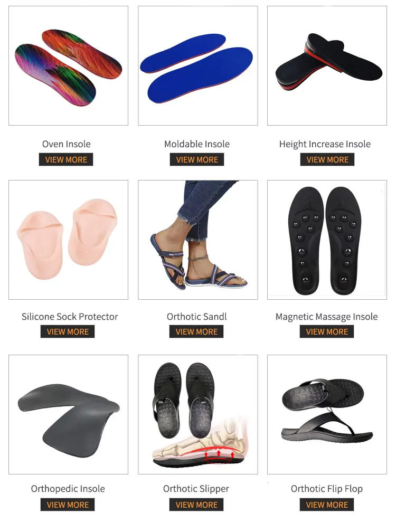Click the Orthotic Flip Flop title text
The width and height of the screenshot is (396, 532).
(327, 489)
